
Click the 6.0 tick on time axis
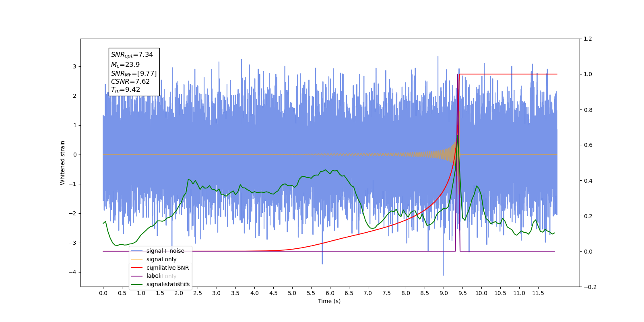click(330, 293)
